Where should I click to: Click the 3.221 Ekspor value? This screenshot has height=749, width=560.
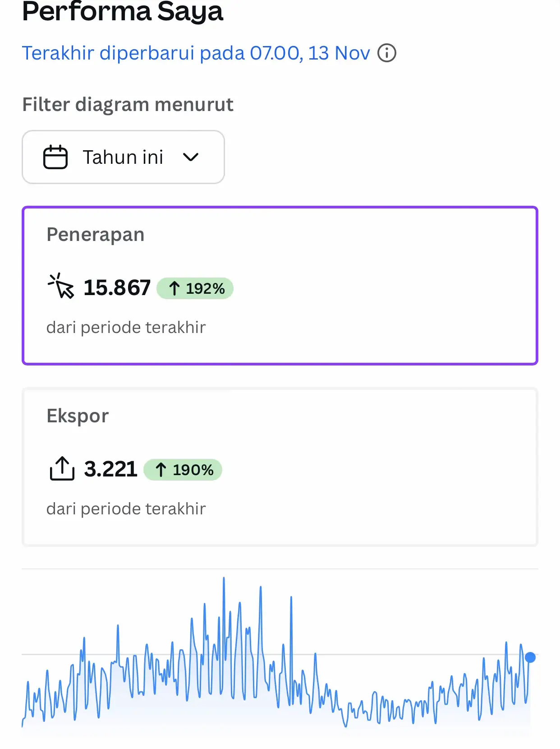(110, 469)
